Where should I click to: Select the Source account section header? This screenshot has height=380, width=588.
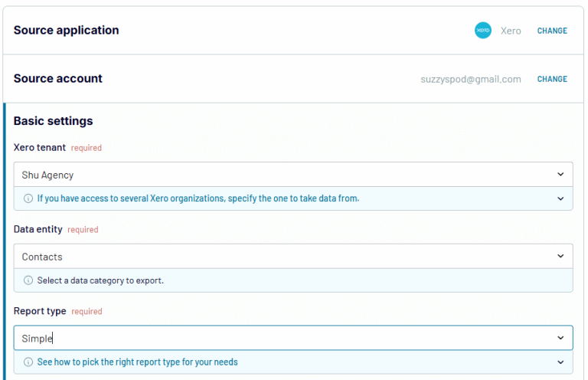click(x=58, y=78)
